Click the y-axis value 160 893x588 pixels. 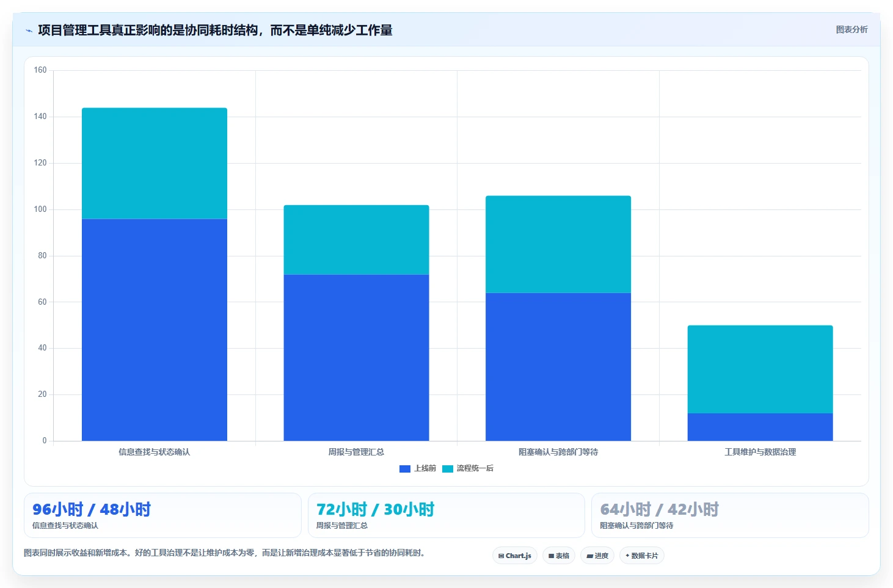pyautogui.click(x=40, y=70)
